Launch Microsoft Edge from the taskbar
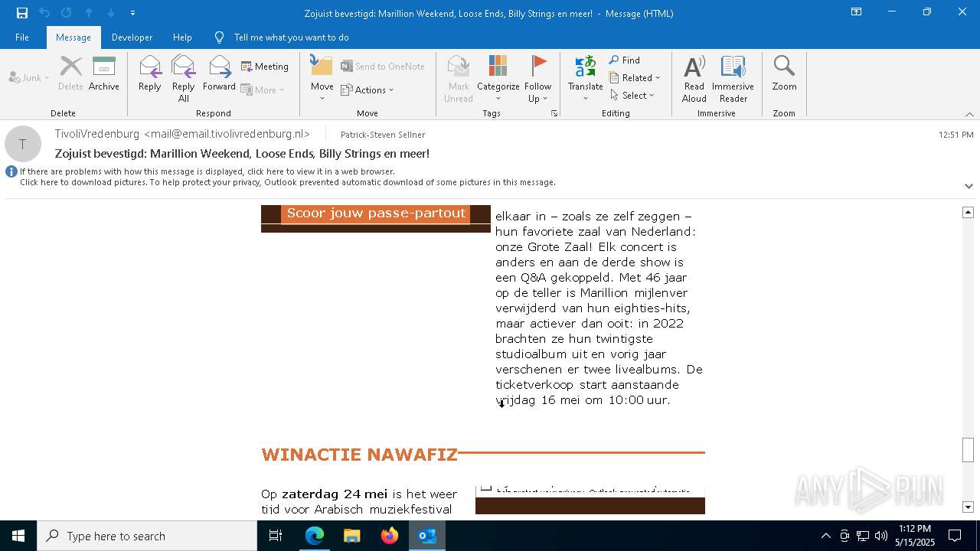980x551 pixels. point(315,536)
